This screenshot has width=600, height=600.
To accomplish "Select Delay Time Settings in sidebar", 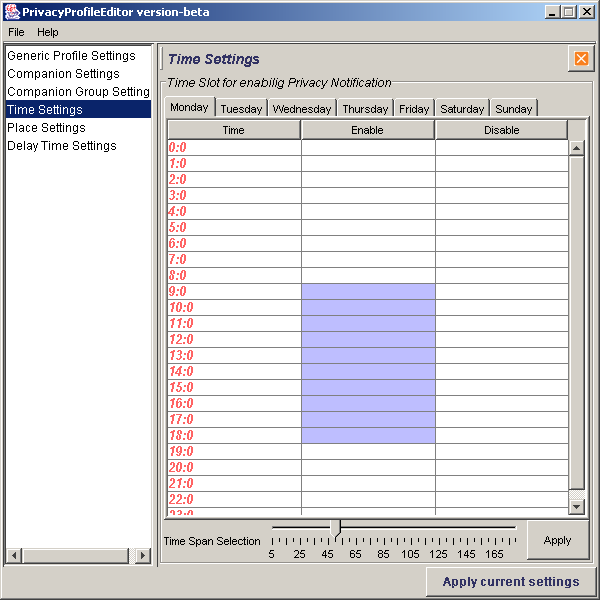I will (x=62, y=146).
